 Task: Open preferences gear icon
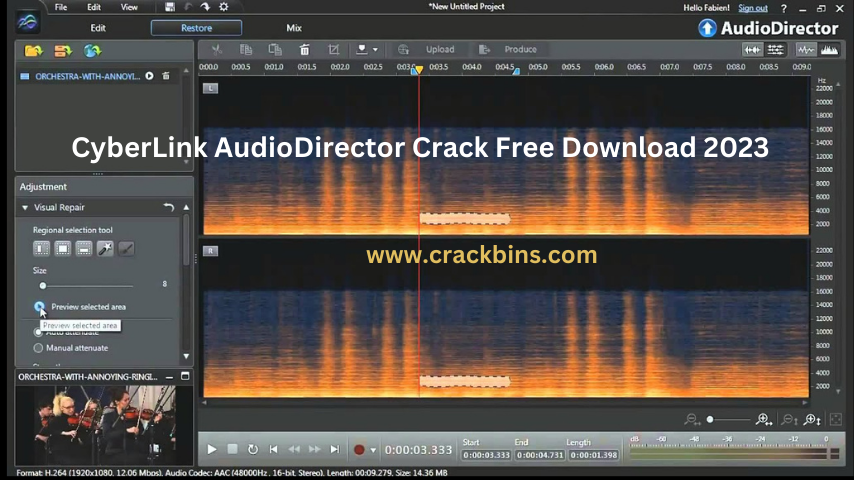[x=223, y=7]
